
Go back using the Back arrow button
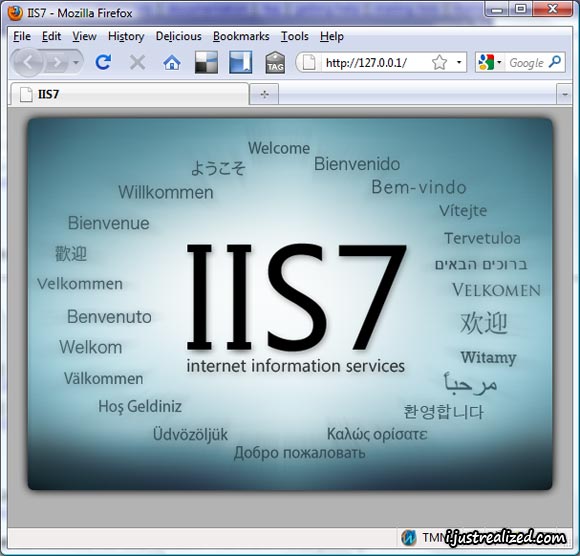(x=28, y=63)
